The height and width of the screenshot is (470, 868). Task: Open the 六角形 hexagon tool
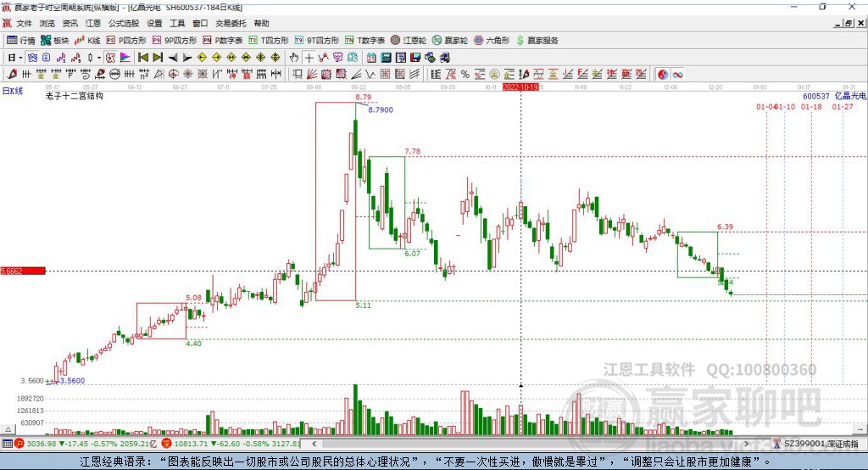[492, 40]
